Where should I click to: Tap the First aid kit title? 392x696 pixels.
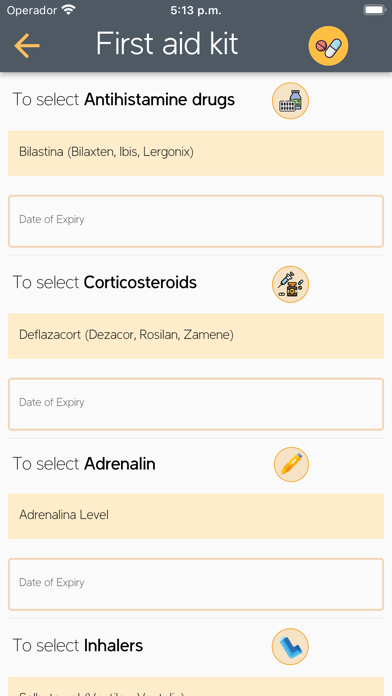tap(167, 44)
